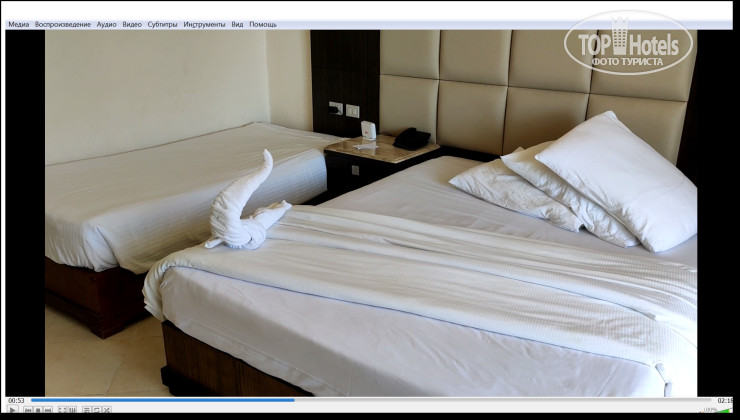Open the Помощь menu
The height and width of the screenshot is (420, 740).
(263, 24)
